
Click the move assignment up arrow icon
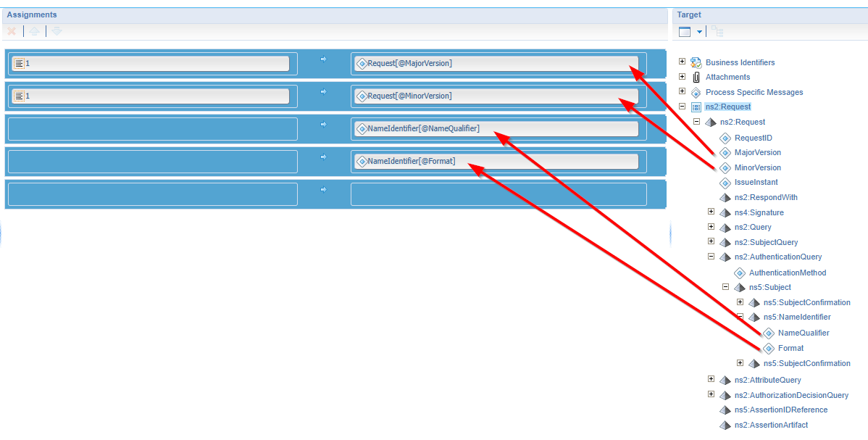34,31
